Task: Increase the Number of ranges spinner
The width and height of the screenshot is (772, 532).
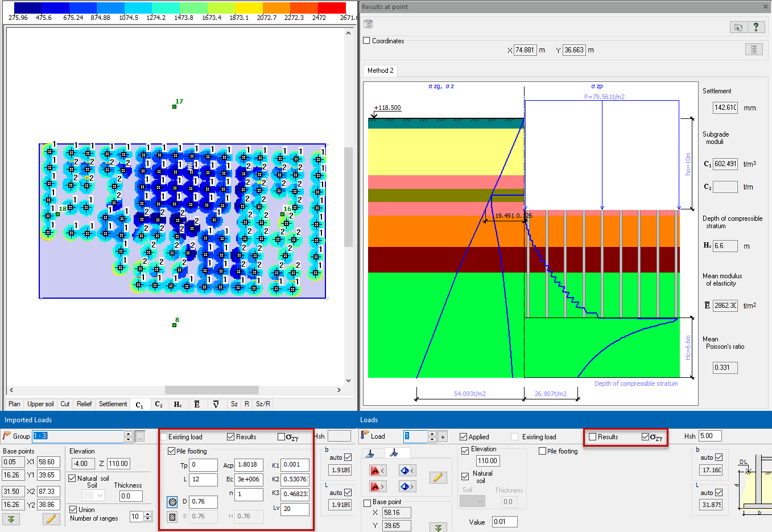Action: tap(148, 514)
